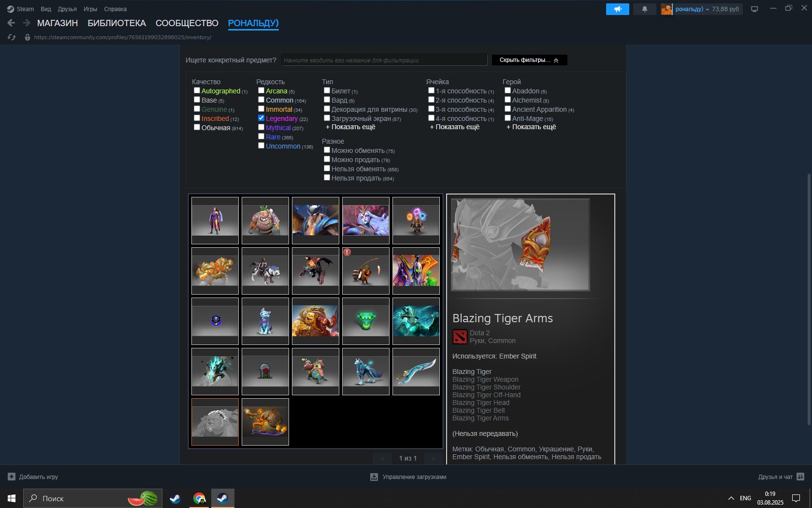The height and width of the screenshot is (508, 812).
Task: Open download management via the download icon
Action: 374,477
